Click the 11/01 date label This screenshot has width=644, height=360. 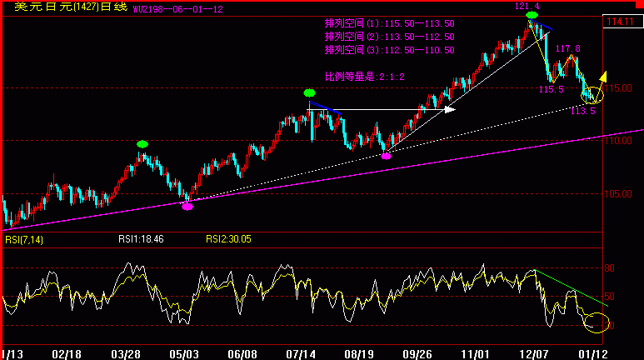point(475,354)
